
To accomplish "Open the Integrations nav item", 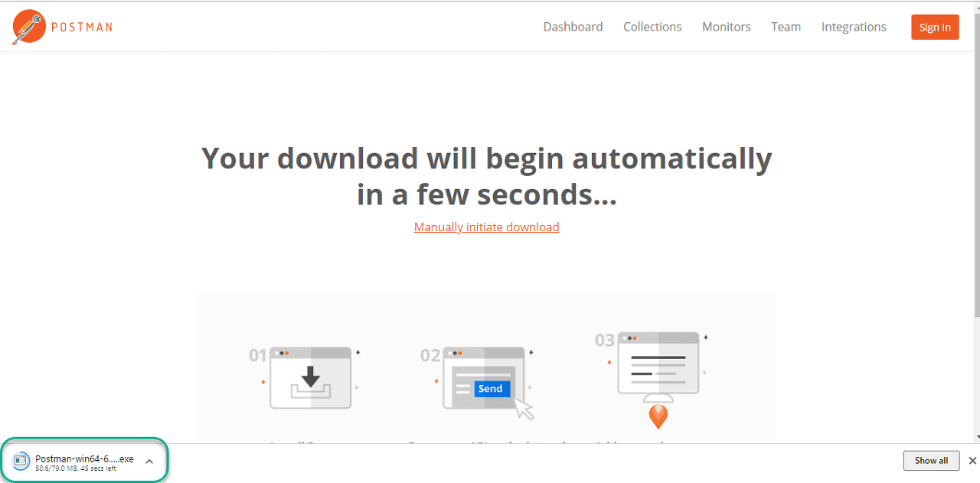I will pyautogui.click(x=854, y=27).
